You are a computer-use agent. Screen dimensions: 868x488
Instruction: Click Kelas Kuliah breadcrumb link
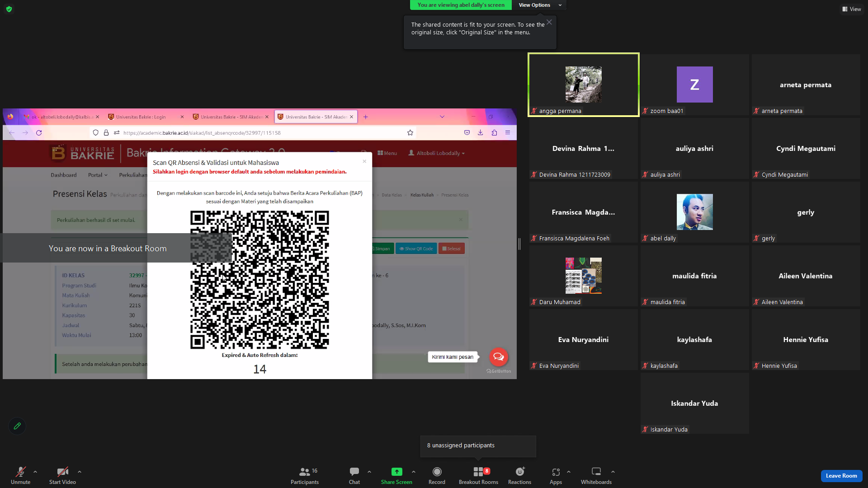point(422,195)
